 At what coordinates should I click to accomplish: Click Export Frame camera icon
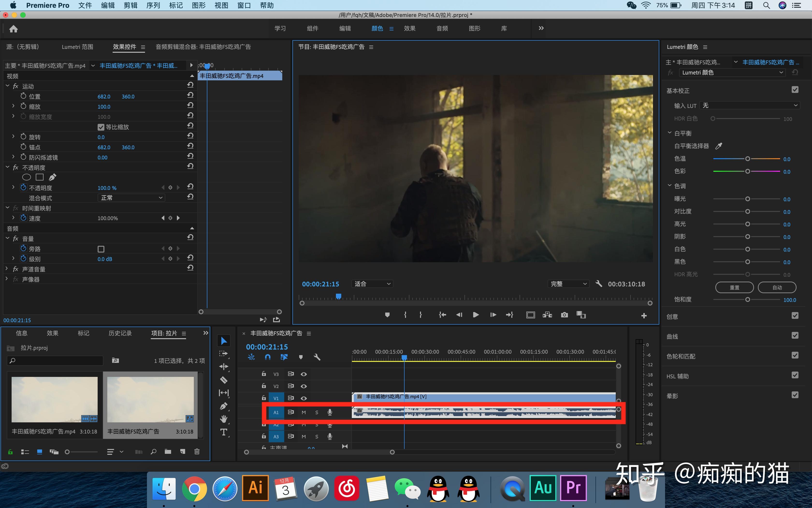click(x=564, y=315)
